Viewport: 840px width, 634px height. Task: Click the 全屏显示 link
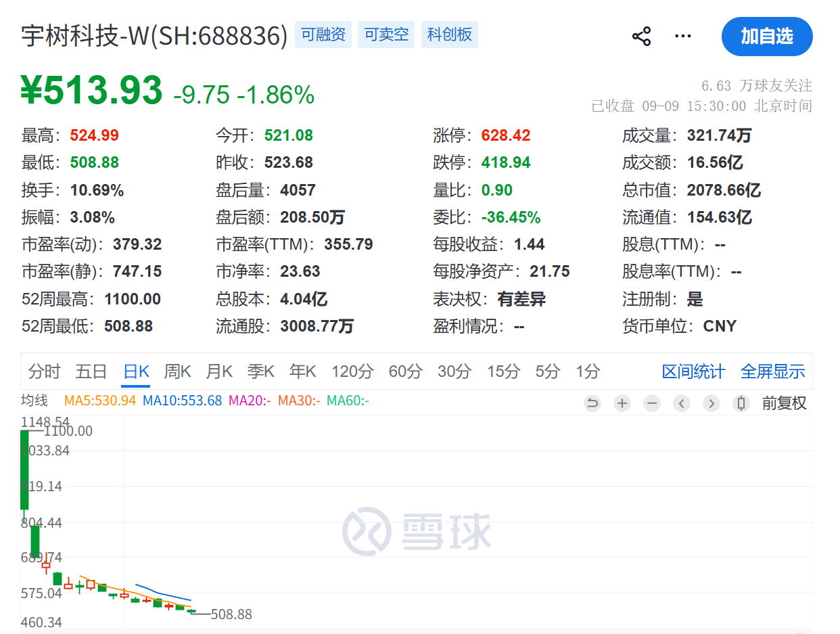tap(773, 371)
